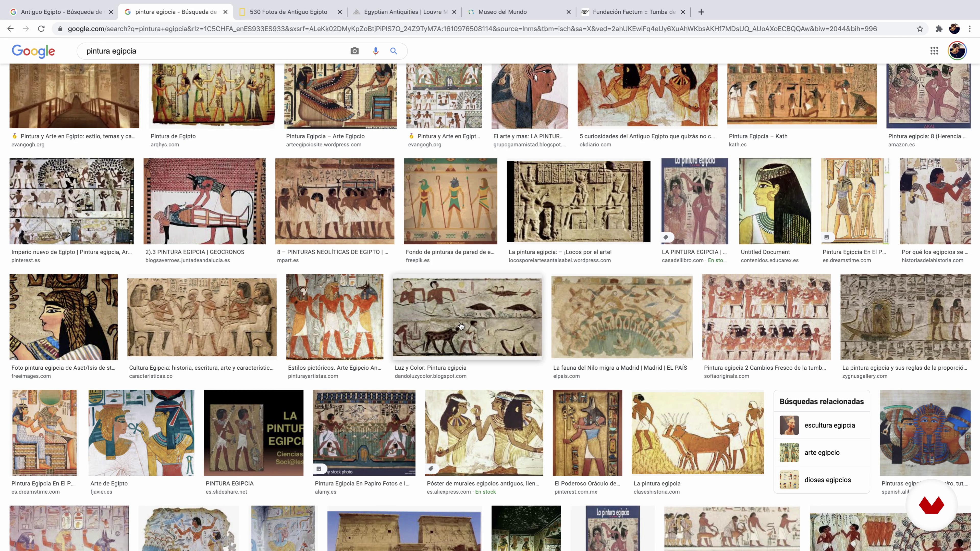Open 'Pintura Egipcia – Arte Egipcio' winged goddess image

[340, 96]
